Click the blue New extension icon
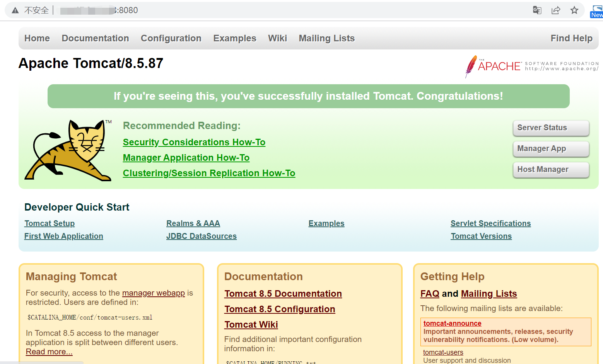The height and width of the screenshot is (364, 603). (x=596, y=11)
